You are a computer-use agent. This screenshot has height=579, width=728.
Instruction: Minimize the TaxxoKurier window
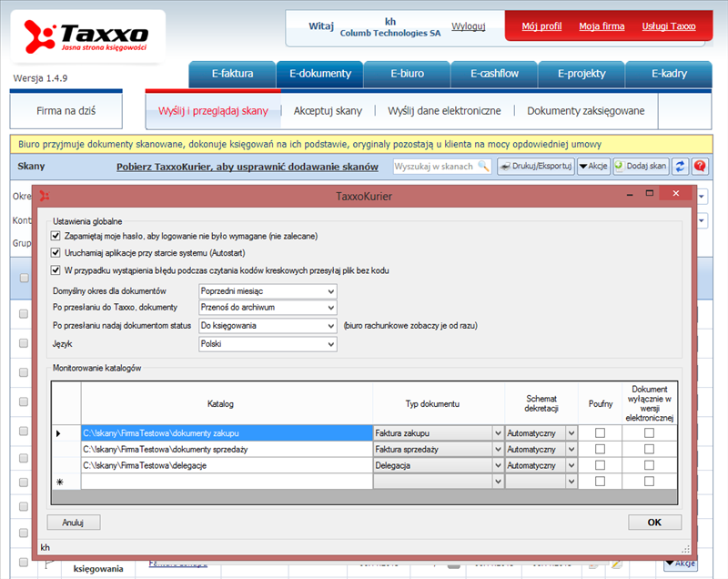(630, 194)
